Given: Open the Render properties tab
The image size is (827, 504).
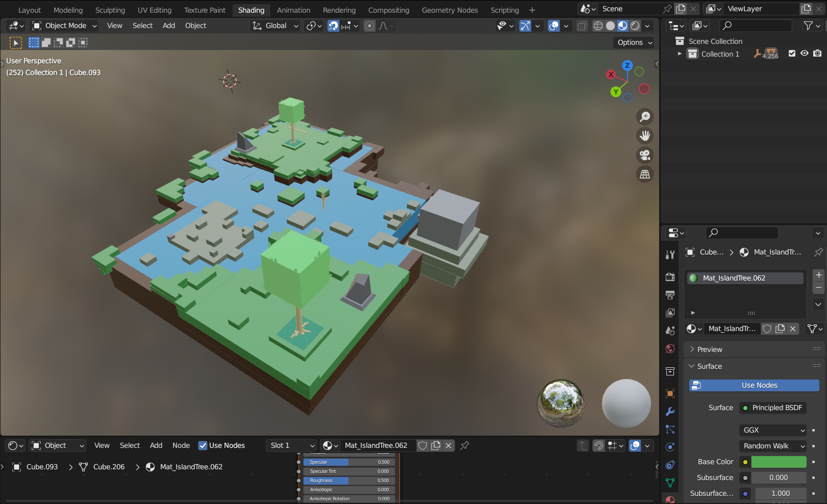Looking at the screenshot, I should 670,277.
